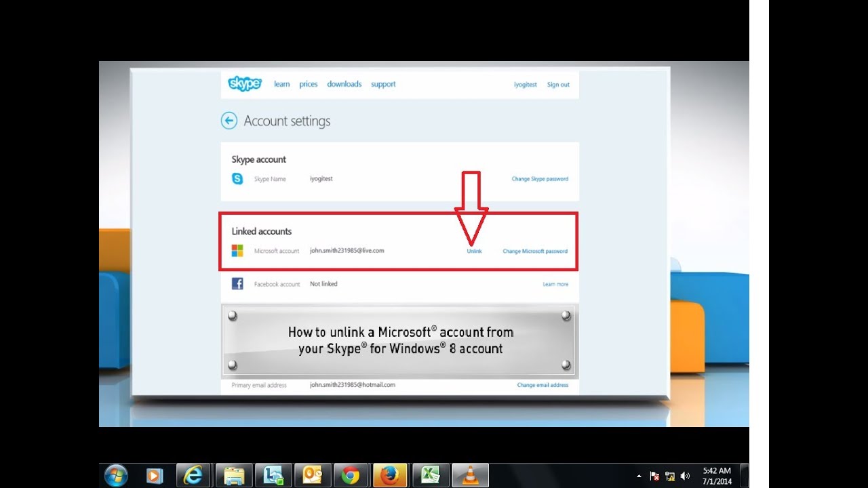Click the Linked accounts heading

tap(262, 231)
